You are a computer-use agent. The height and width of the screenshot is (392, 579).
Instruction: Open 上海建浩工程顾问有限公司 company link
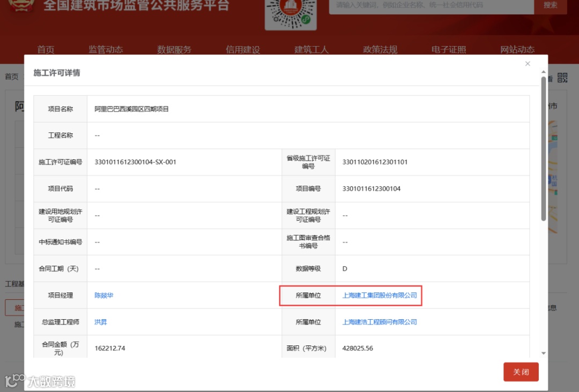(380, 322)
